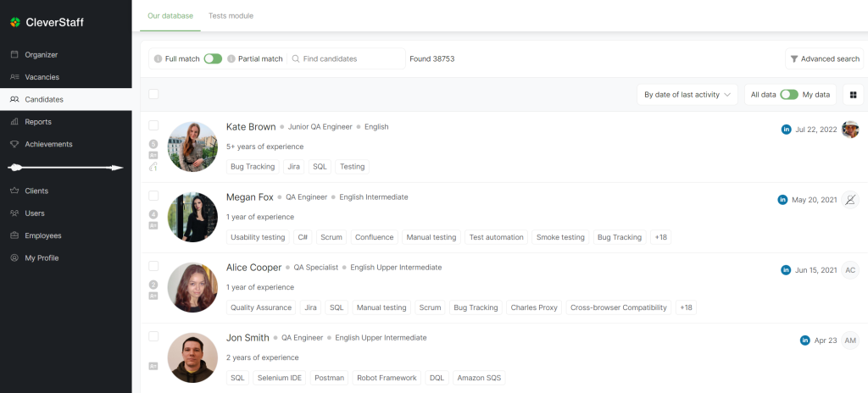Expand +18 more skills for Alice Cooper
This screenshot has width=868, height=393.
[x=686, y=307]
